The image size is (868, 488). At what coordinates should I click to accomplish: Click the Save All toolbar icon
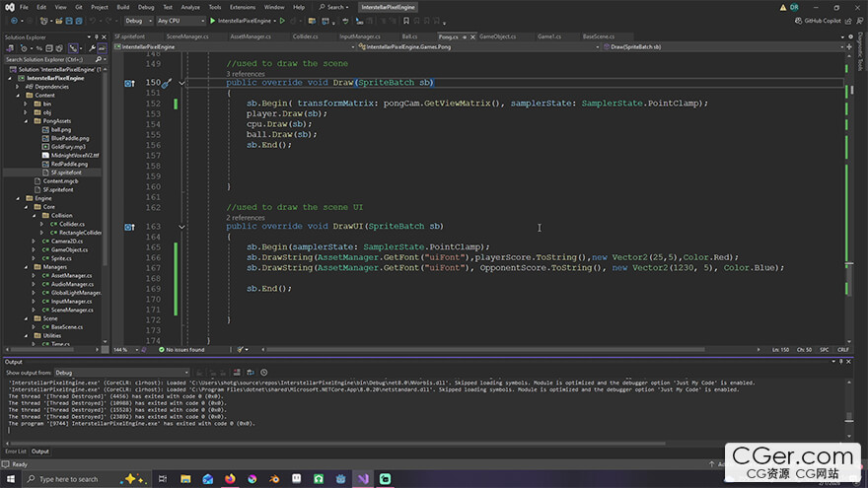(79, 20)
